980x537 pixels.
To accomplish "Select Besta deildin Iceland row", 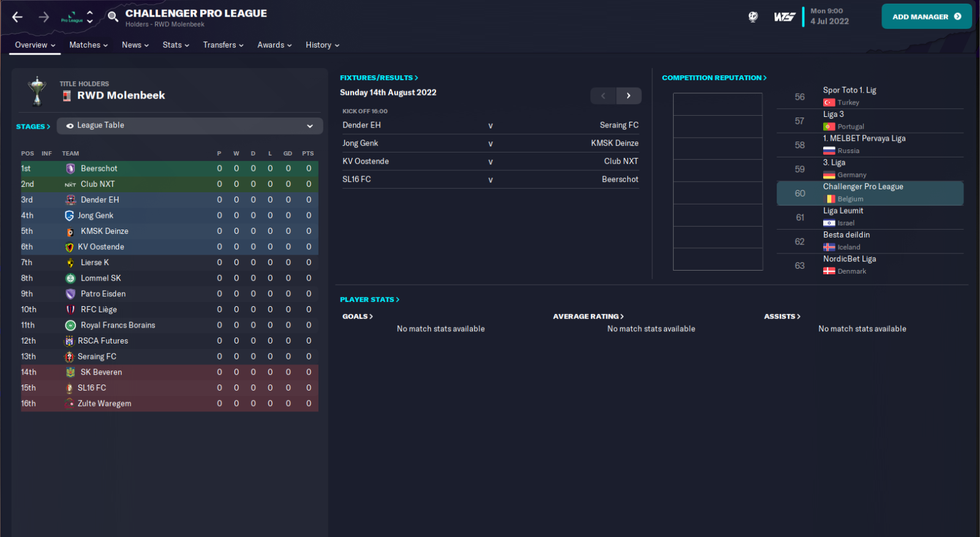I will coord(870,241).
